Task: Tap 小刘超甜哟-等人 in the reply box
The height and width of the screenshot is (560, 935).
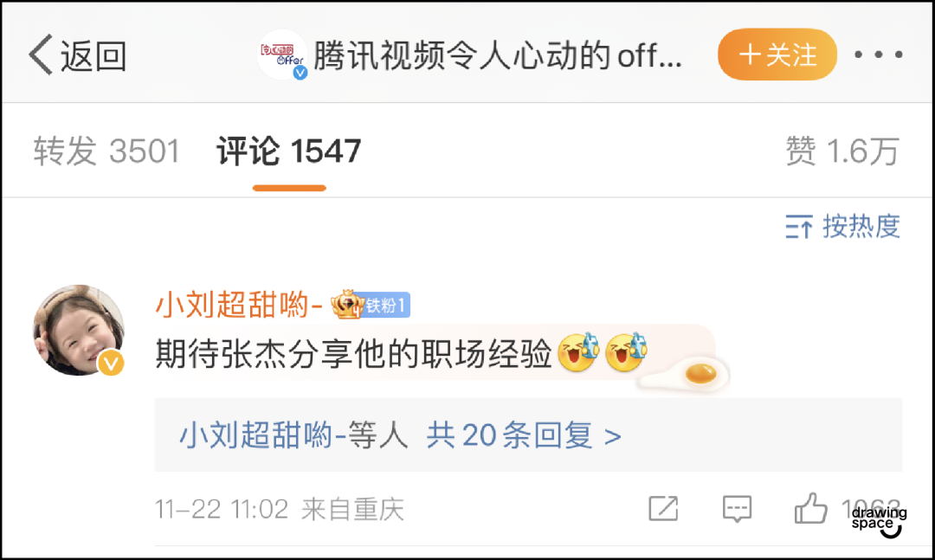Action: 293,434
